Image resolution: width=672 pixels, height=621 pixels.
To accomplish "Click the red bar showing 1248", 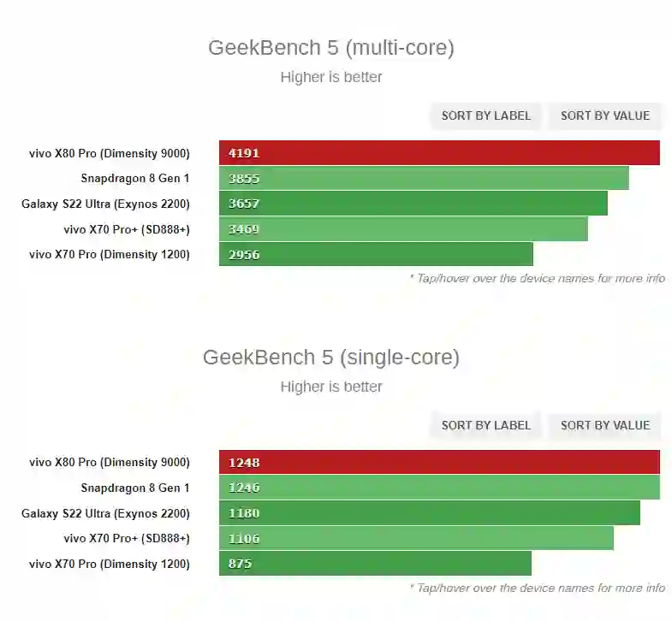I will click(439, 463).
